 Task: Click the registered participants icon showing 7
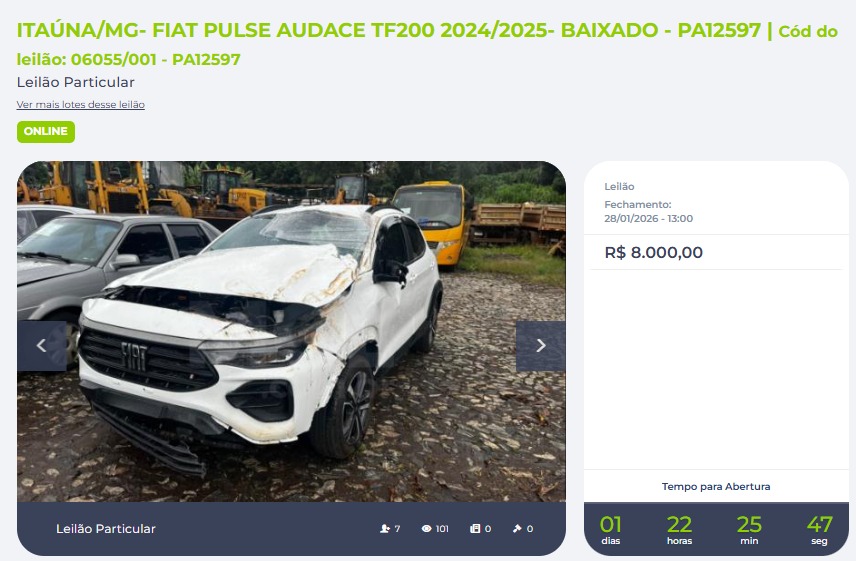pyautogui.click(x=385, y=528)
